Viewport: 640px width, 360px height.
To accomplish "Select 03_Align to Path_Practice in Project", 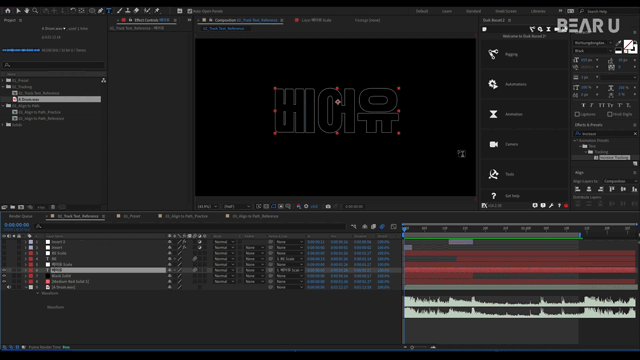I will pyautogui.click(x=40, y=112).
